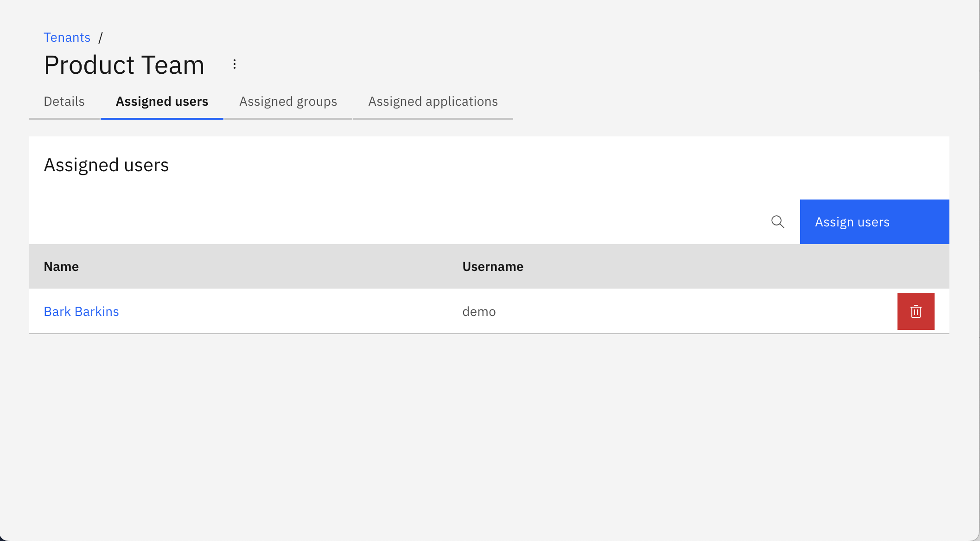The width and height of the screenshot is (980, 541).
Task: Click the search icon in assigned users
Action: click(777, 221)
